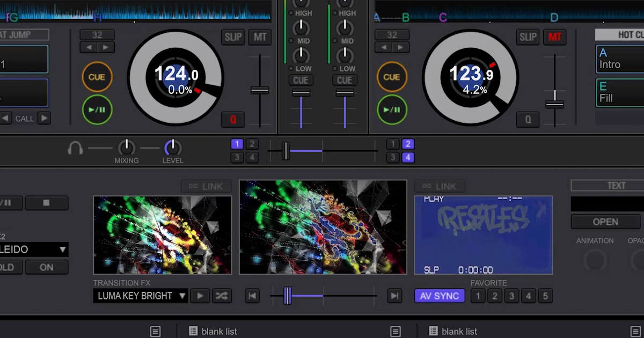This screenshot has width=644, height=338.
Task: Click the OPEN text button
Action: pos(605,222)
